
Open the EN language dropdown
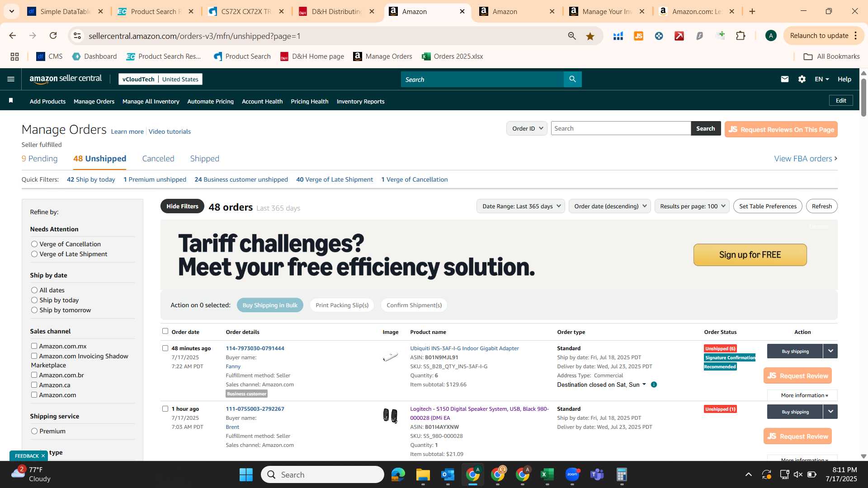tap(821, 79)
